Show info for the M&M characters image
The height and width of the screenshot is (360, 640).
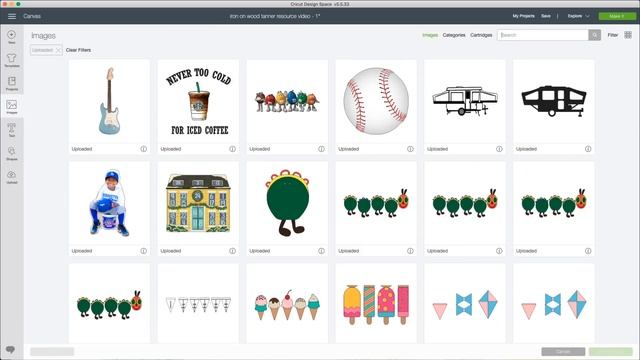[x=321, y=149]
